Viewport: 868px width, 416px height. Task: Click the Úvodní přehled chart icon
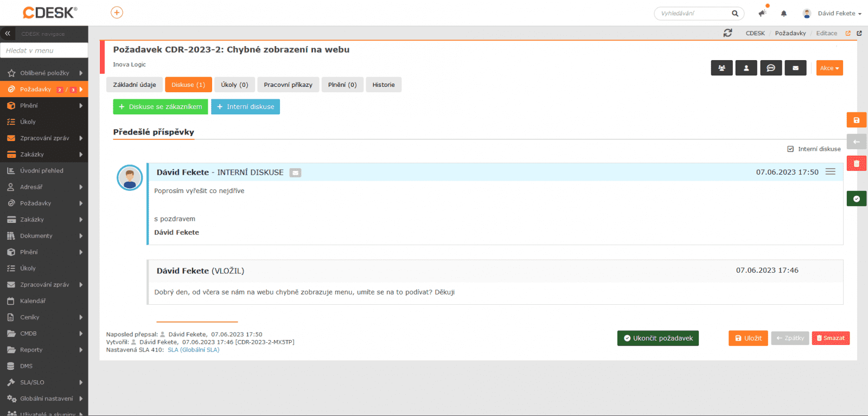11,171
